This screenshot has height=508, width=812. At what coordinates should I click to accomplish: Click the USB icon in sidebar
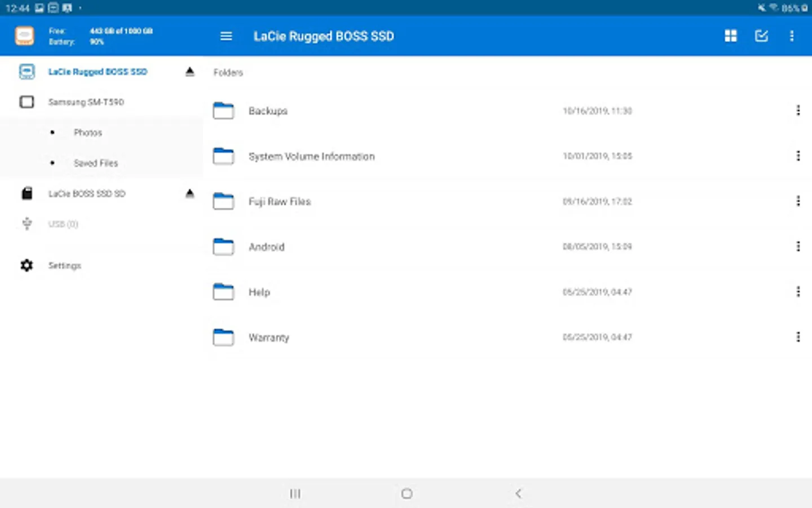[x=27, y=224]
